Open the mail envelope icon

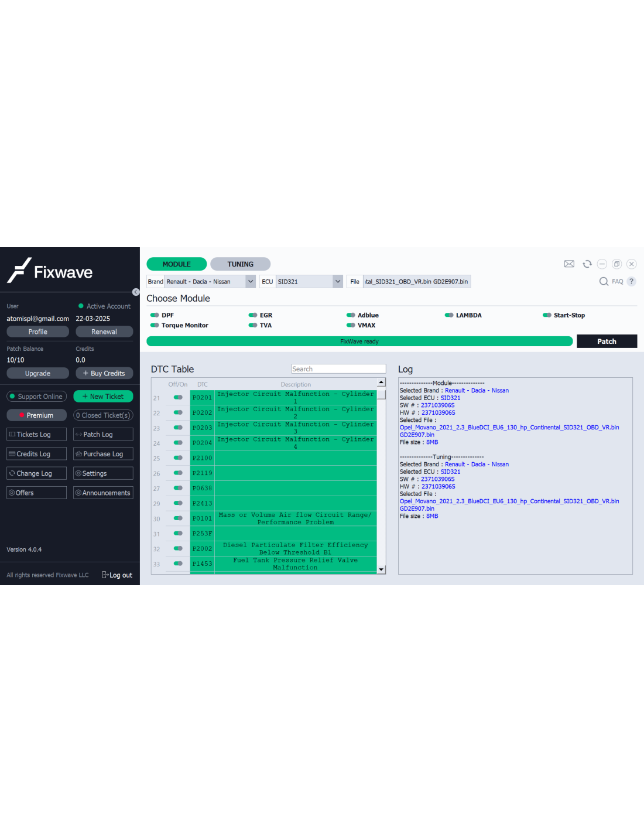coord(569,264)
